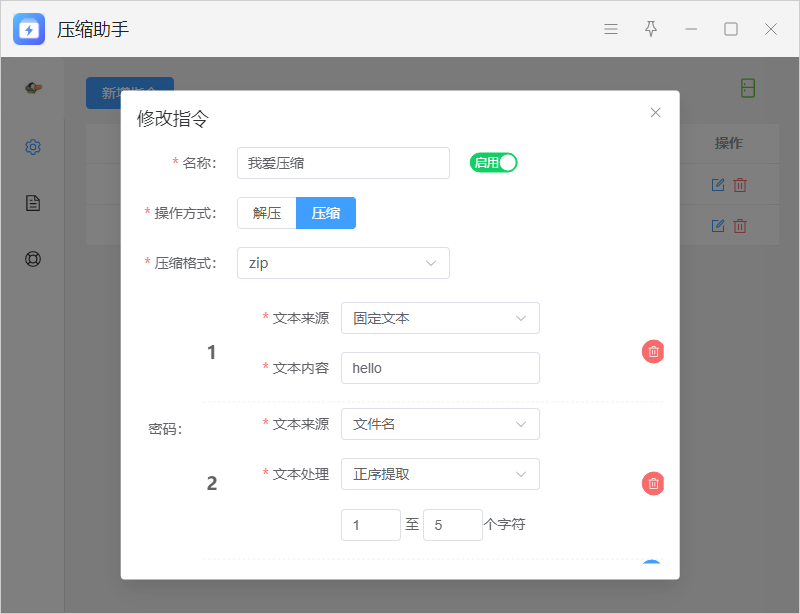The image size is (800, 614).
Task: Click the green archive icon at top right
Action: 748,88
